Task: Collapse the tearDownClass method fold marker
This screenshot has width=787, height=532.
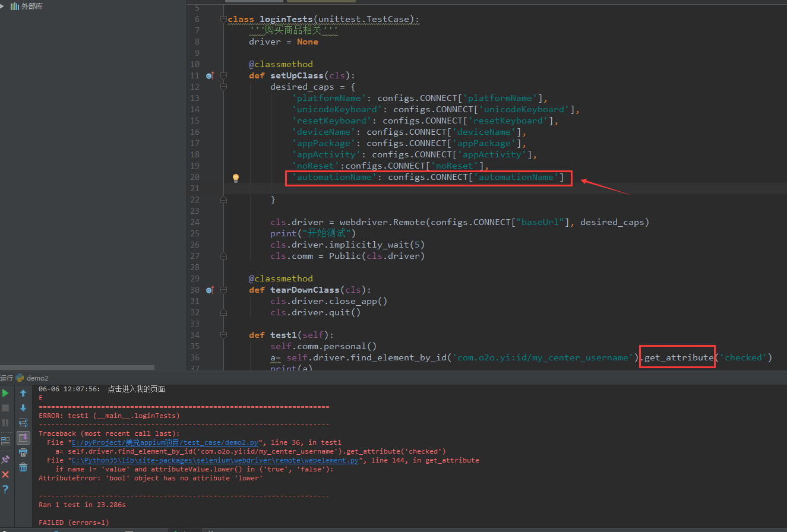Action: coord(224,290)
